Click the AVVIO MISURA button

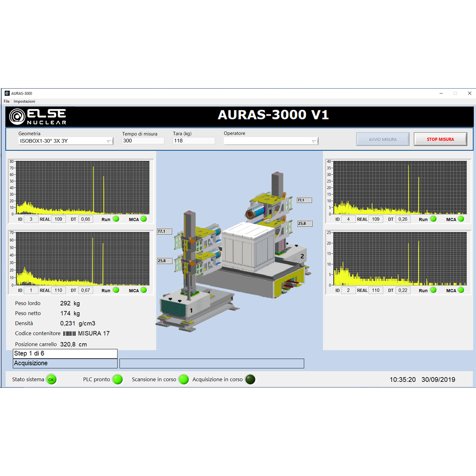pyautogui.click(x=382, y=139)
